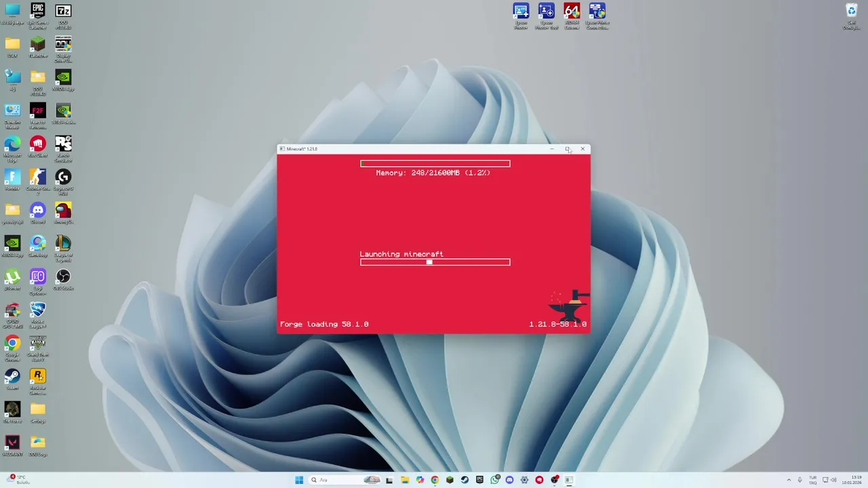The image size is (868, 488).
Task: Minimize the Minecraft 1.21.8 window
Action: [x=552, y=149]
